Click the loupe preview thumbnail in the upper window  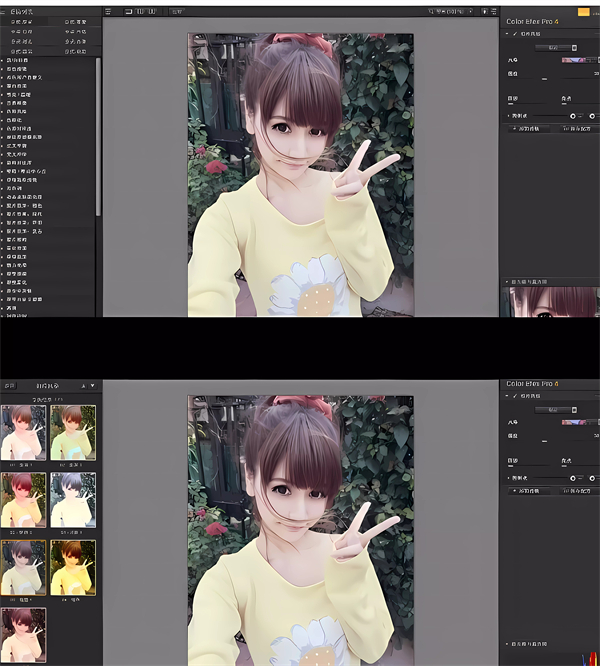coord(551,302)
